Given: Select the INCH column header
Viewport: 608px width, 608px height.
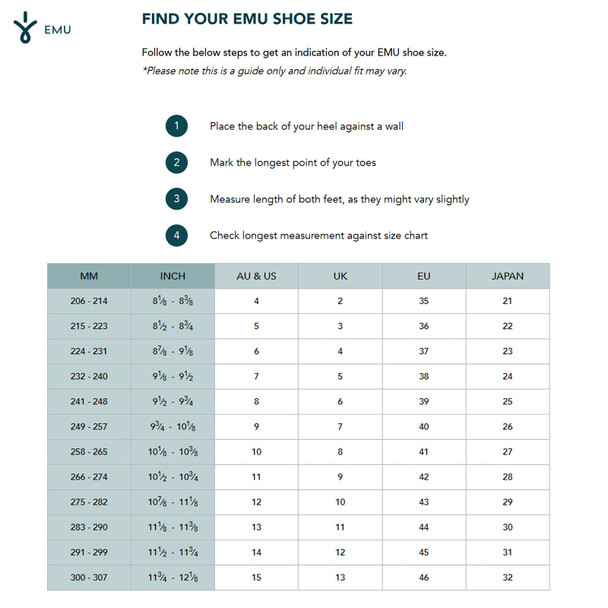Looking at the screenshot, I should [x=172, y=276].
